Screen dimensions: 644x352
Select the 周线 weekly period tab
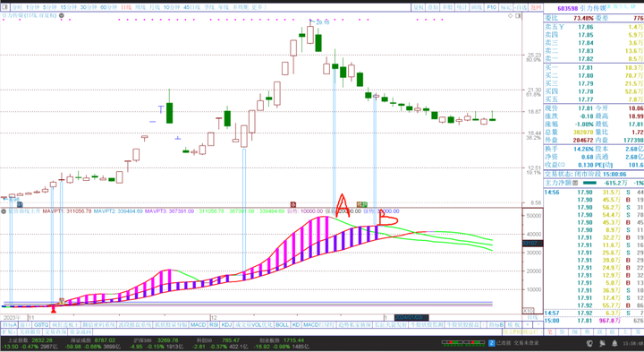pos(140,7)
